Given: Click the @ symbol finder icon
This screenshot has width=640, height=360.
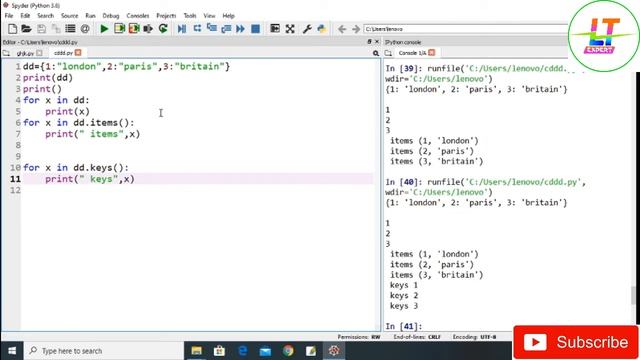Looking at the screenshot, I should 85,29.
